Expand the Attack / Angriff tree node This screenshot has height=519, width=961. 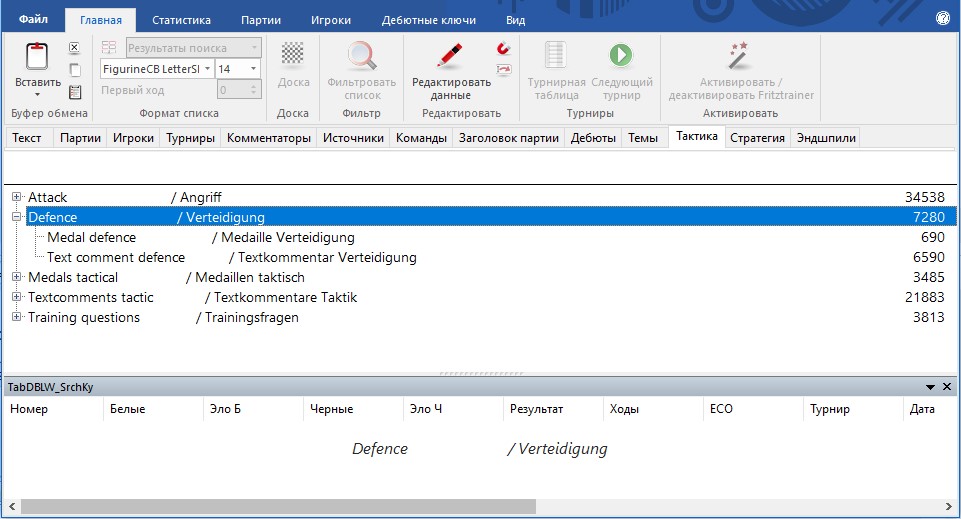pyautogui.click(x=17, y=198)
